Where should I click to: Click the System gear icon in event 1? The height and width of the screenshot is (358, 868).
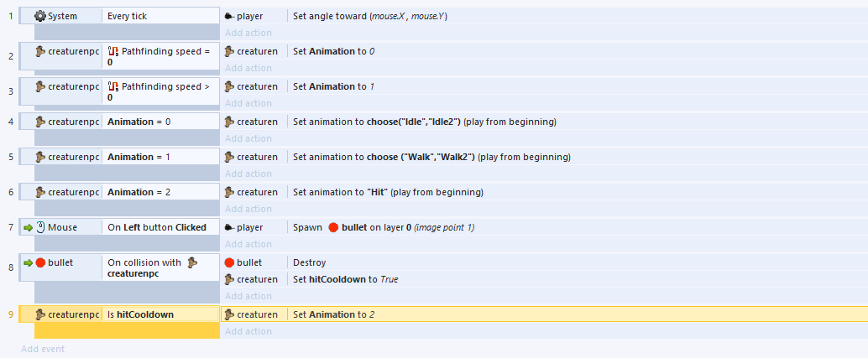pos(40,16)
